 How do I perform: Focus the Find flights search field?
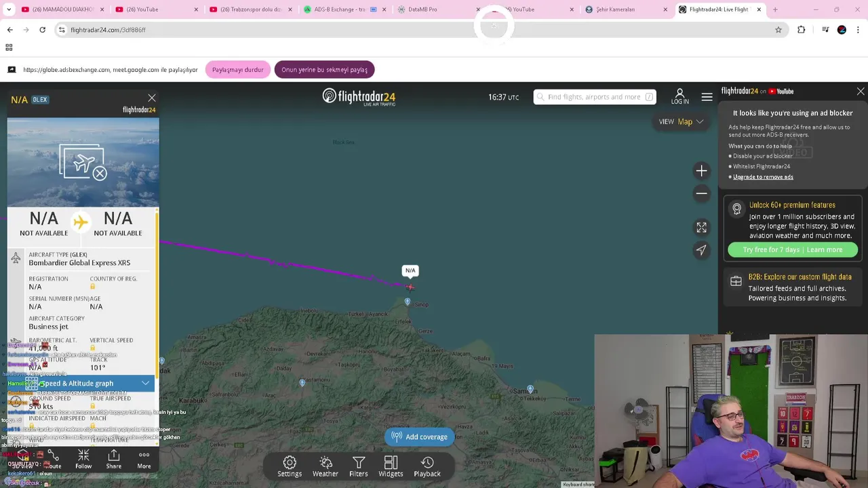(594, 97)
